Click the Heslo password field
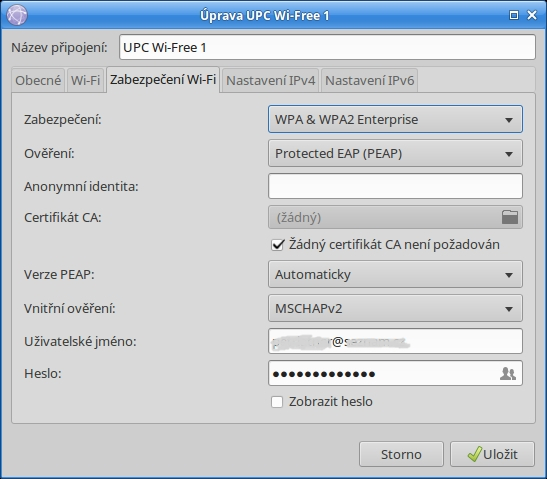The image size is (547, 479). 395,373
